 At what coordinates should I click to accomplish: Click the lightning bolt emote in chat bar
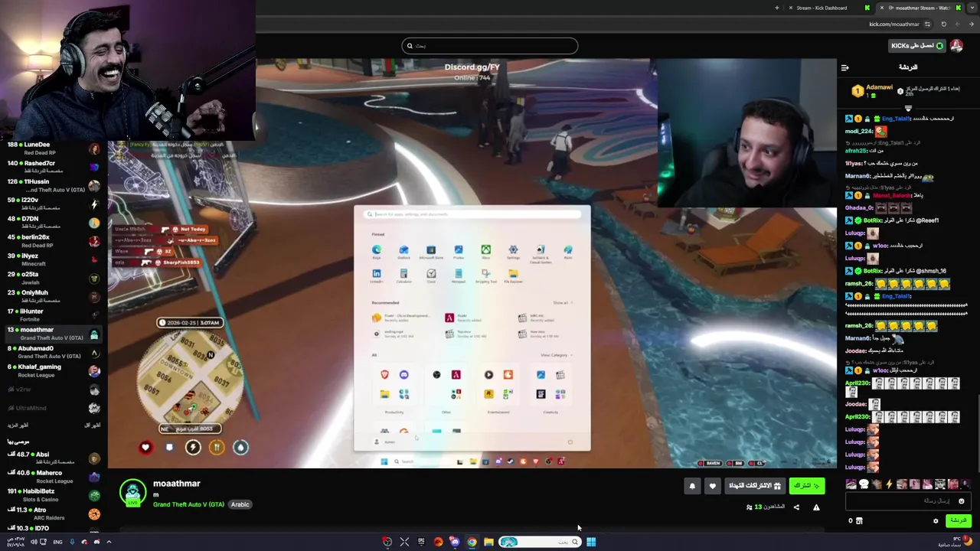(x=889, y=484)
